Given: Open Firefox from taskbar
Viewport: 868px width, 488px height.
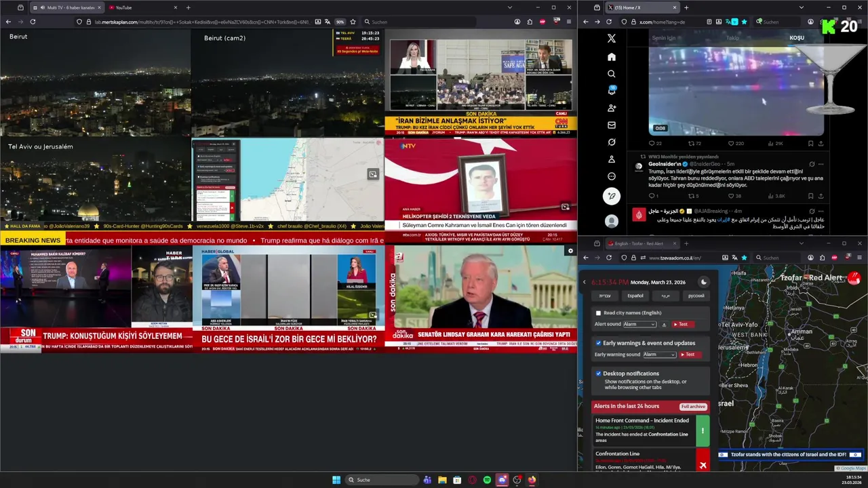Looking at the screenshot, I should [532, 480].
